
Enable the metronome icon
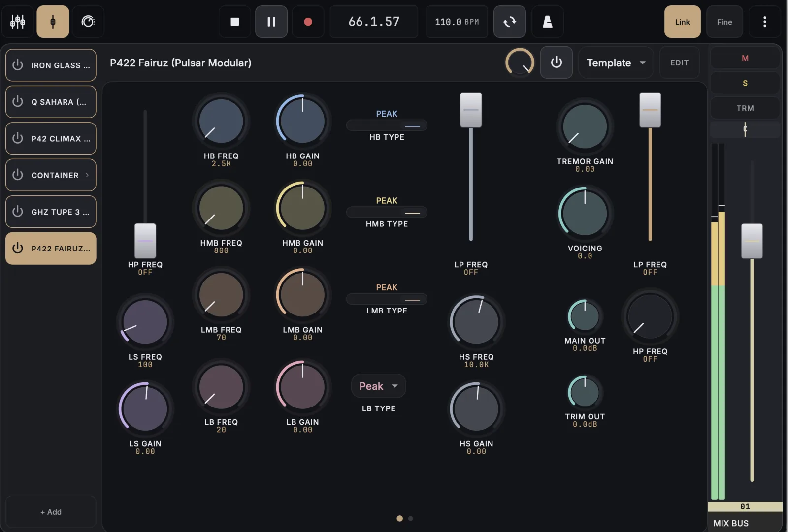point(548,22)
